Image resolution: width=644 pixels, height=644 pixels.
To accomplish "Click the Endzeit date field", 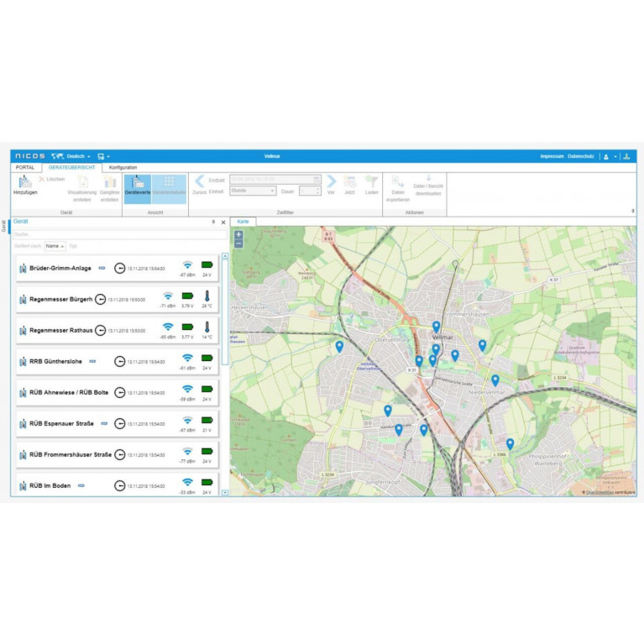I will tap(275, 180).
